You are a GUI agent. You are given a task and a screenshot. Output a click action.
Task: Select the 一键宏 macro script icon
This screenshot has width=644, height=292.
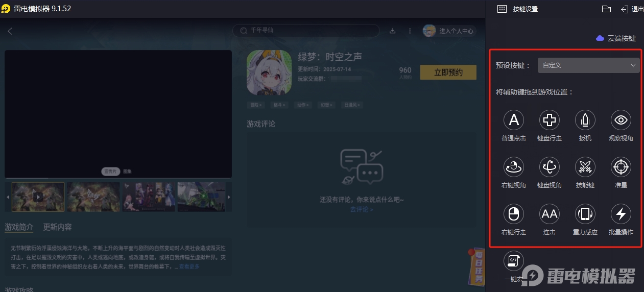514,261
